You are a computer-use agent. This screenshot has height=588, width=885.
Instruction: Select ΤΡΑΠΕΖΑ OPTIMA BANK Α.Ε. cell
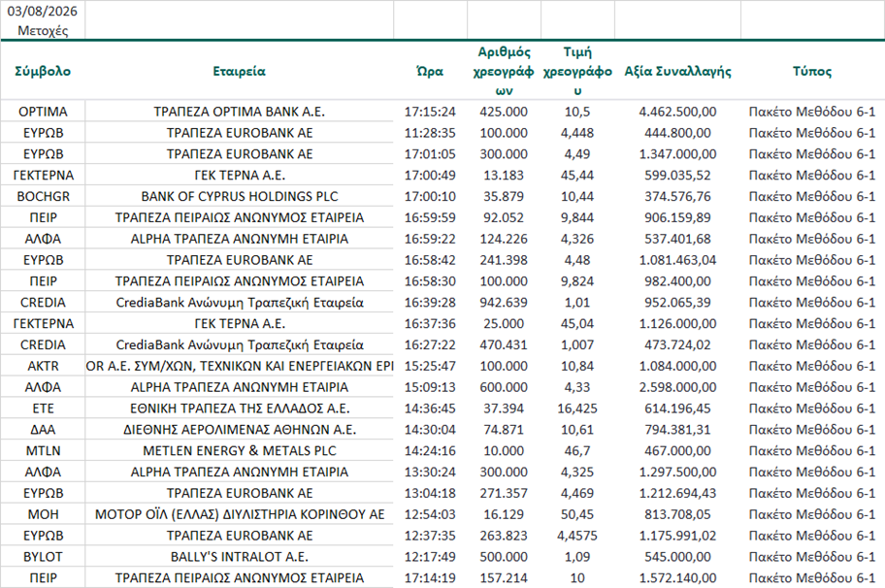pyautogui.click(x=240, y=112)
